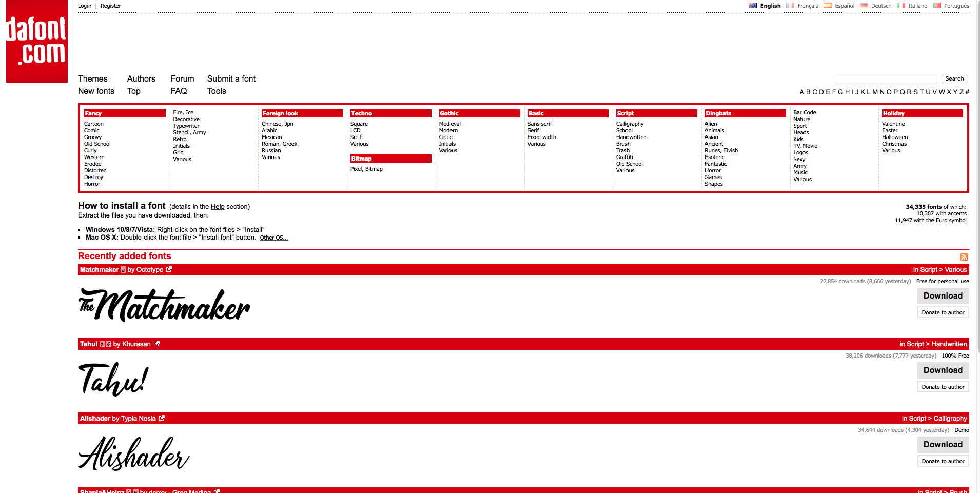The image size is (980, 493).
Task: Click the French flag icon
Action: tap(790, 6)
